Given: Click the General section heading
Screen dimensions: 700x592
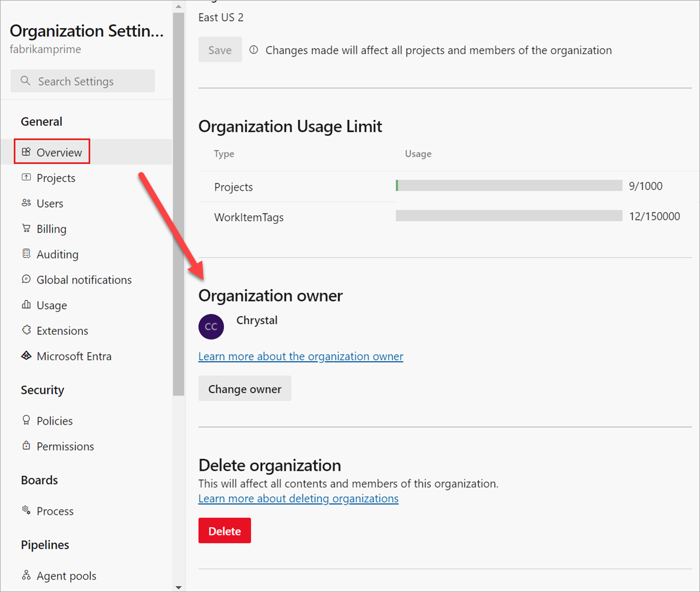Looking at the screenshot, I should point(41,122).
